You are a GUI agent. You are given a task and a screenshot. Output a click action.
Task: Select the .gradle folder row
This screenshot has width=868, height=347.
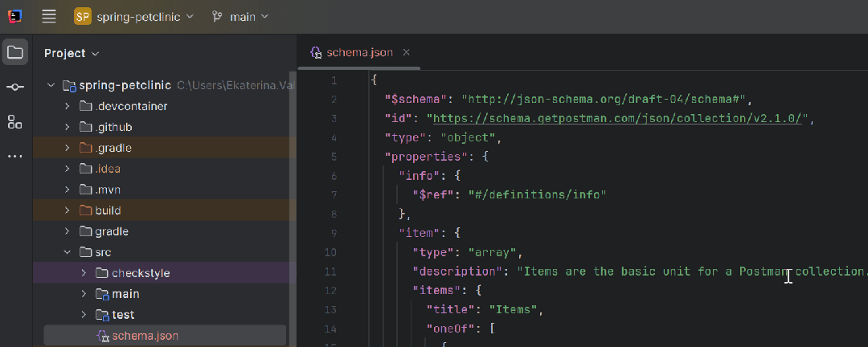pyautogui.click(x=165, y=149)
